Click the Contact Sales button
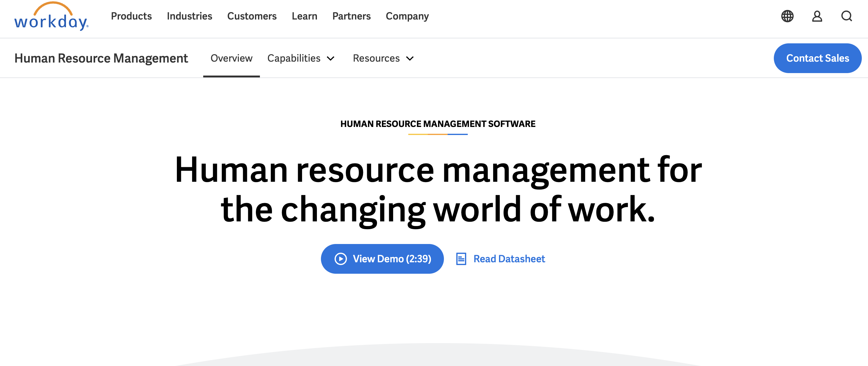 pyautogui.click(x=818, y=58)
